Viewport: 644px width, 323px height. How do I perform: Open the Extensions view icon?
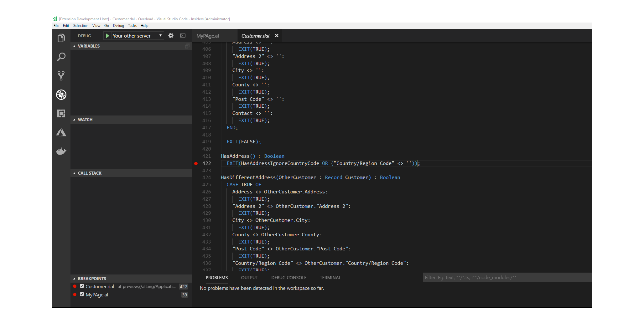point(61,113)
